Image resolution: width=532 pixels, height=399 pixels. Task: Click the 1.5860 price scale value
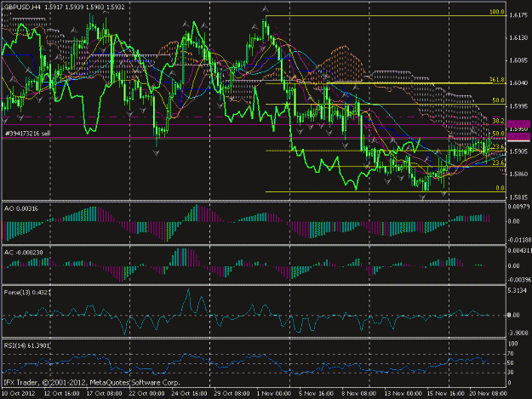pyautogui.click(x=518, y=174)
